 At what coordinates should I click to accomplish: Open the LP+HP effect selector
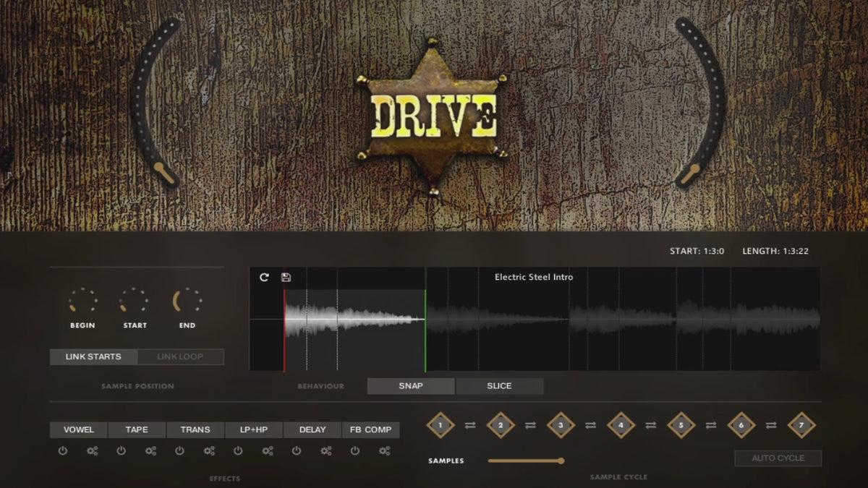click(x=254, y=430)
